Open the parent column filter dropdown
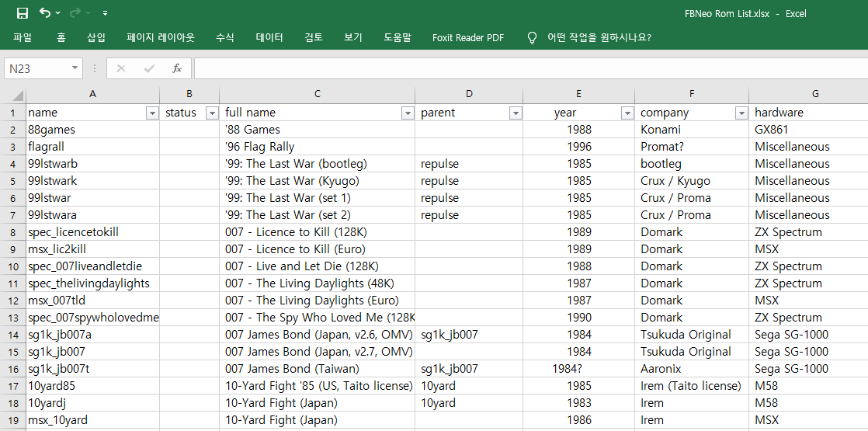 [x=516, y=113]
